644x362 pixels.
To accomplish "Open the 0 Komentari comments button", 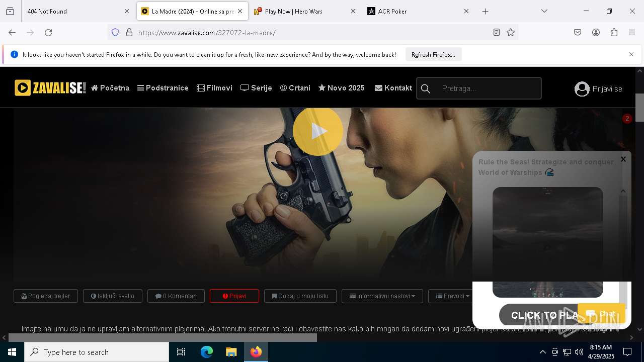I will 176,296.
